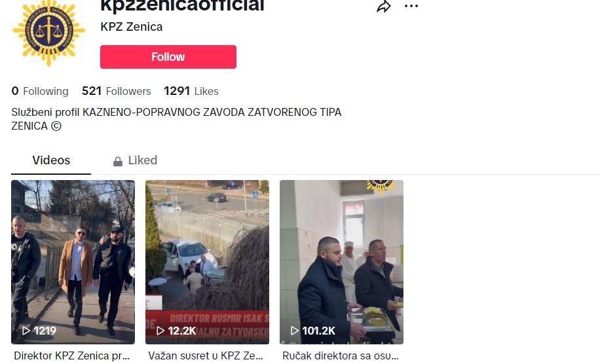This screenshot has width=600, height=364.
Task: Open the Liked tab
Action: click(x=135, y=160)
